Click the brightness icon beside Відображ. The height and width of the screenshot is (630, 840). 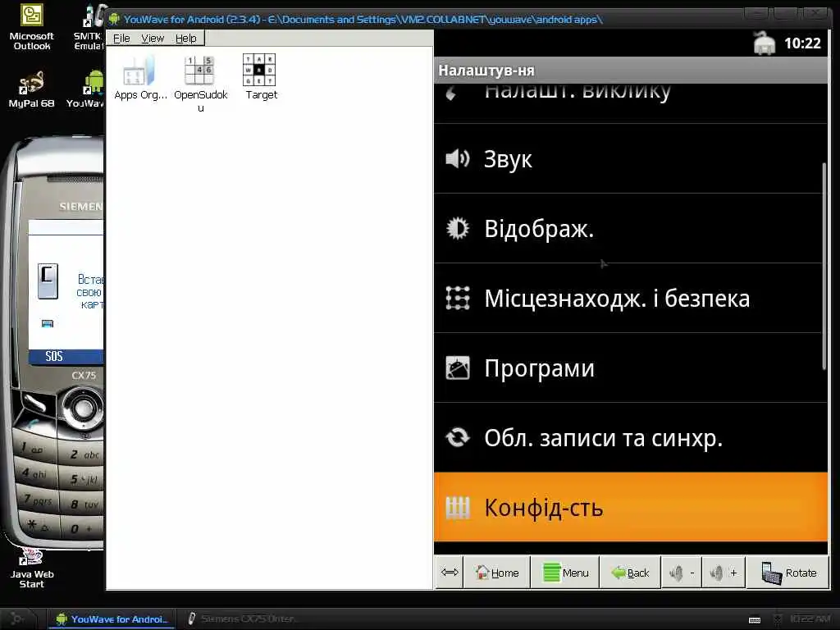[458, 229]
